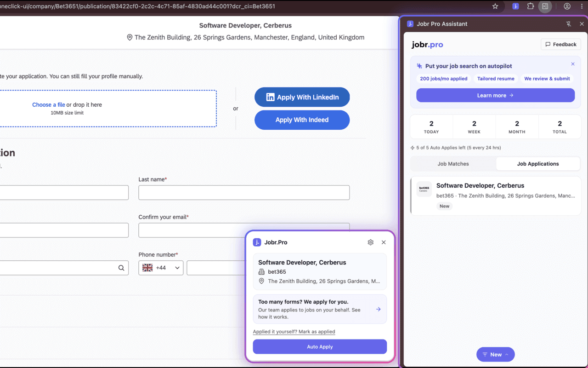Select the Job Applications tab
588x368 pixels.
(x=538, y=164)
